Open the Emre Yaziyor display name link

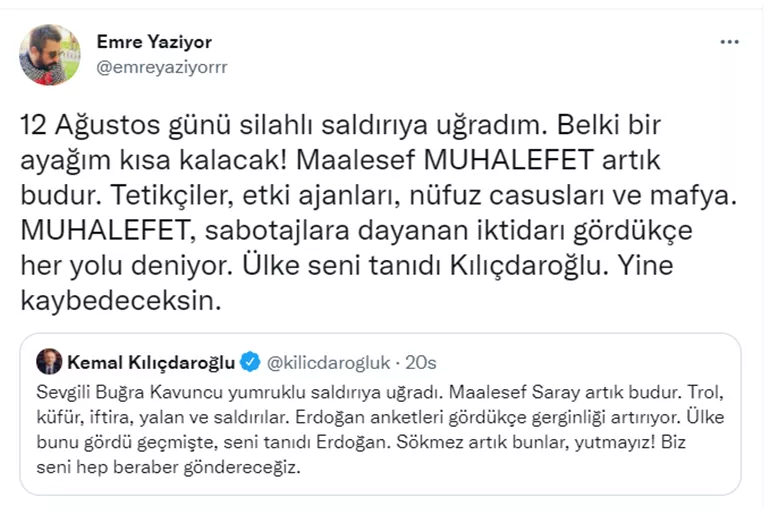153,42
